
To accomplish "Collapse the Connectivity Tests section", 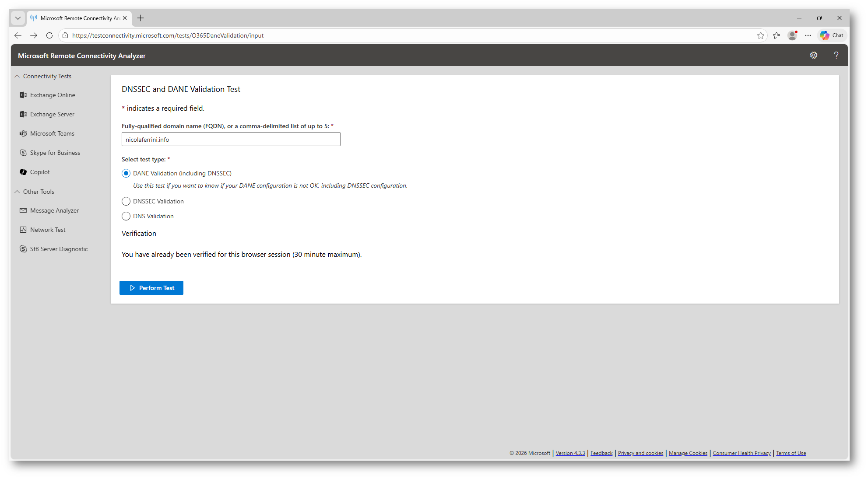I will (x=17, y=76).
